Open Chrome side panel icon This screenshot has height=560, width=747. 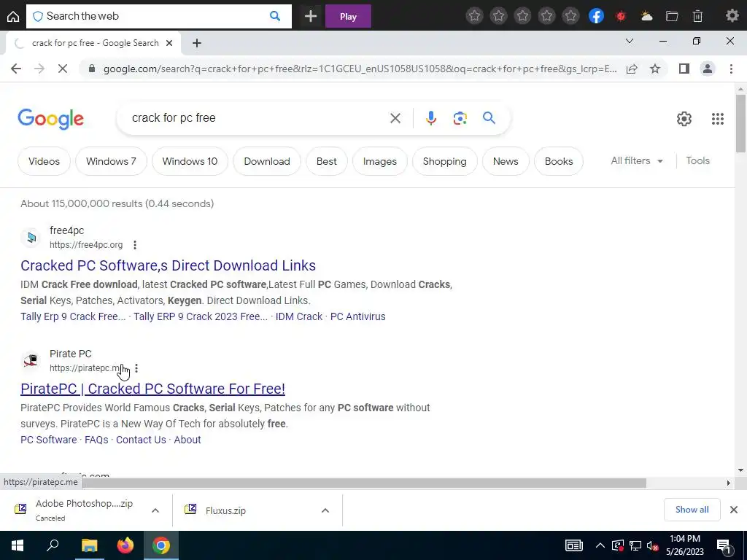684,69
